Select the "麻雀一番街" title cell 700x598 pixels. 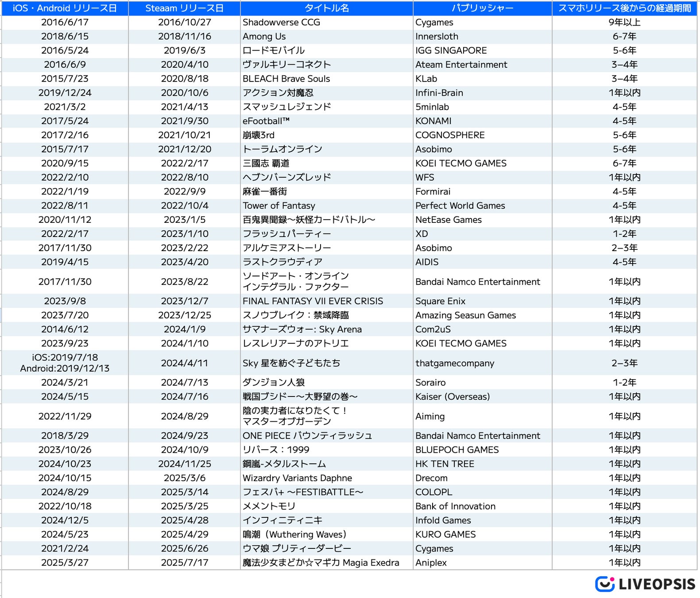(x=327, y=192)
